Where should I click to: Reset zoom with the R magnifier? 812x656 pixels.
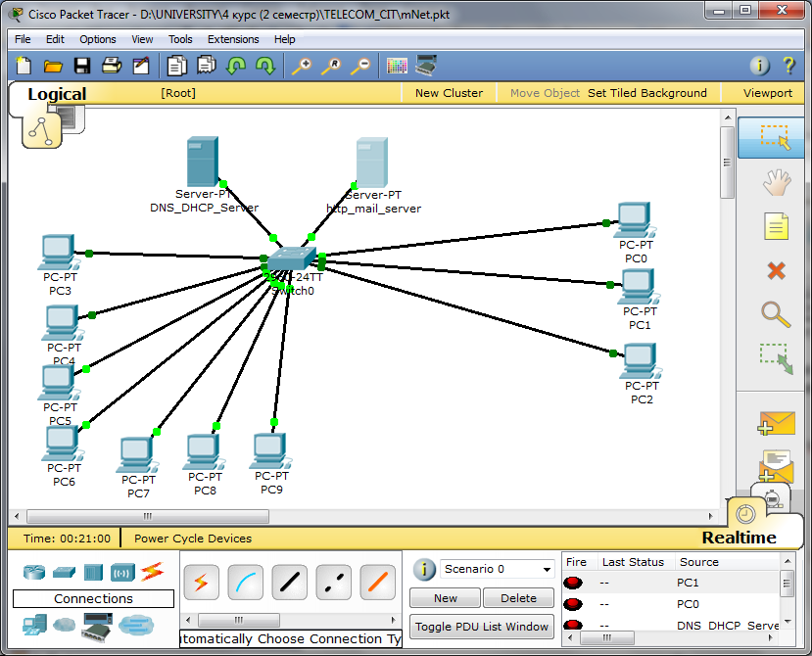[x=331, y=66]
